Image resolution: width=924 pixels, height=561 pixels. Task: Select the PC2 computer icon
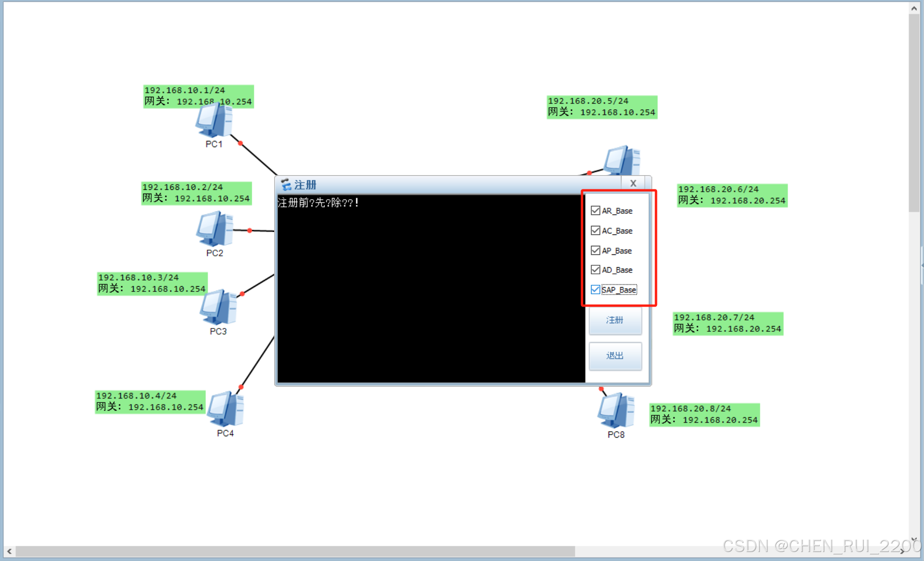(214, 229)
